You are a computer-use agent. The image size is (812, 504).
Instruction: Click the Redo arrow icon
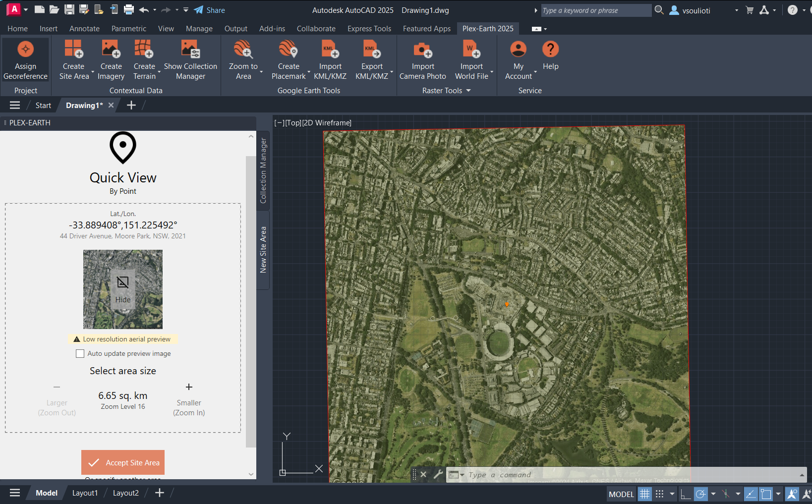[166, 9]
